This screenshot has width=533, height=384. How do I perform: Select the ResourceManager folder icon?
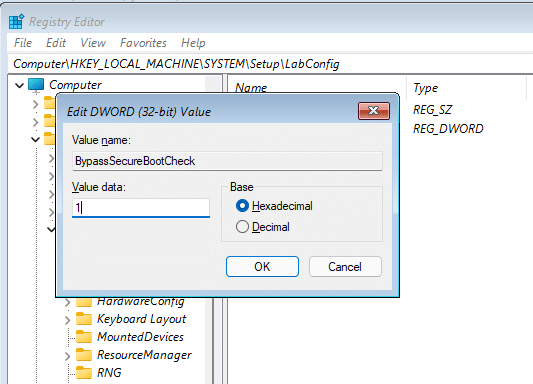pos(84,355)
